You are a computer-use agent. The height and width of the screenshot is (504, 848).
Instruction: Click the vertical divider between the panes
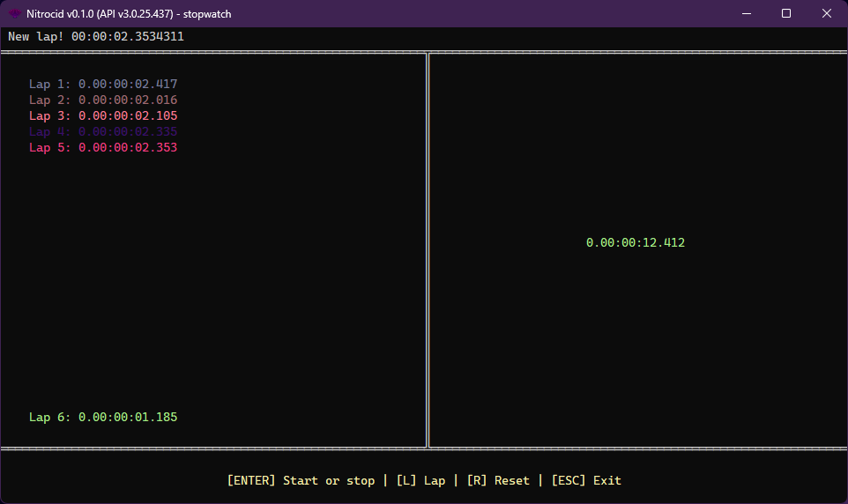click(x=428, y=250)
